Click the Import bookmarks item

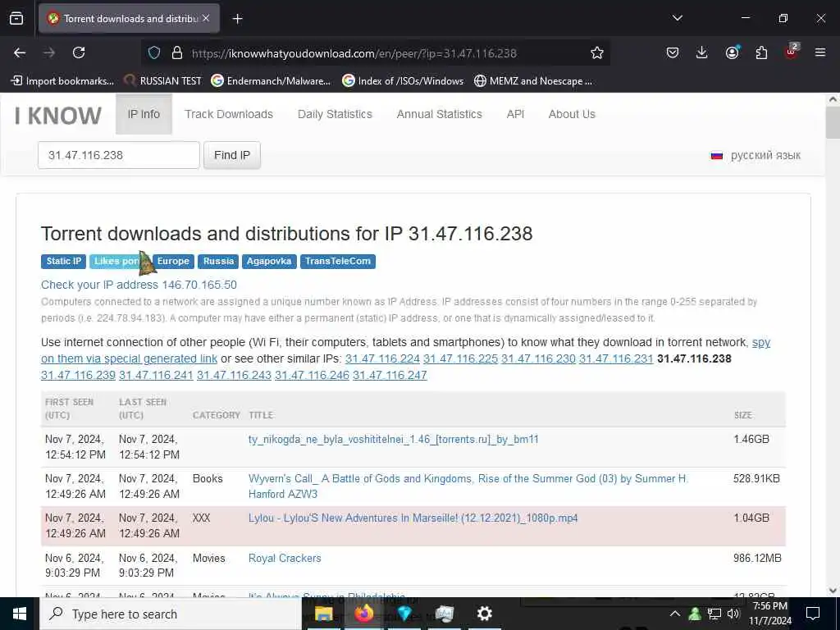(x=62, y=81)
